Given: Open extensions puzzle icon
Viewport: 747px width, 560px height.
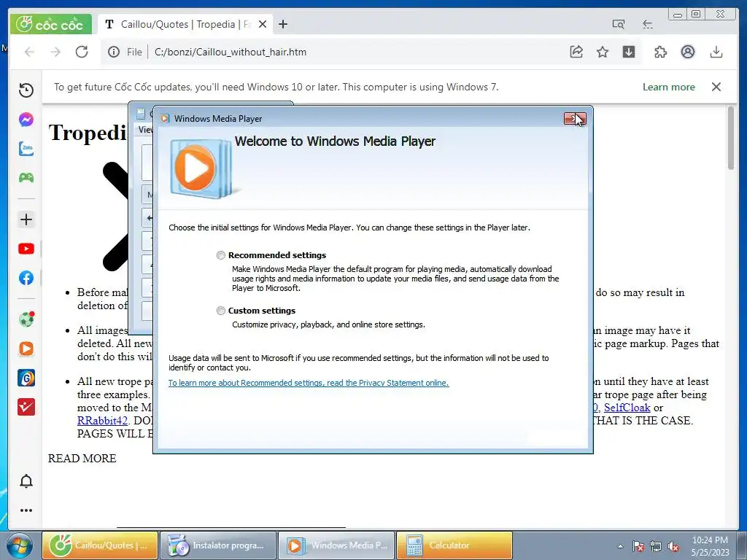Looking at the screenshot, I should pos(660,52).
